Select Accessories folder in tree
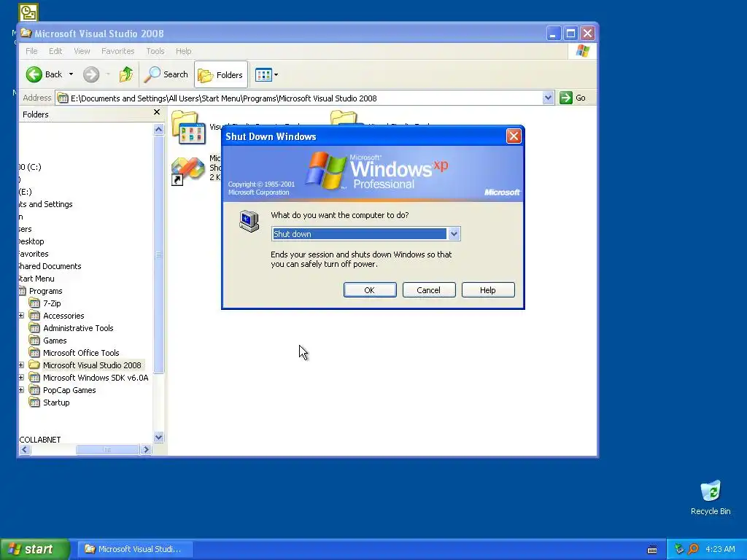747x560 pixels. 63,316
